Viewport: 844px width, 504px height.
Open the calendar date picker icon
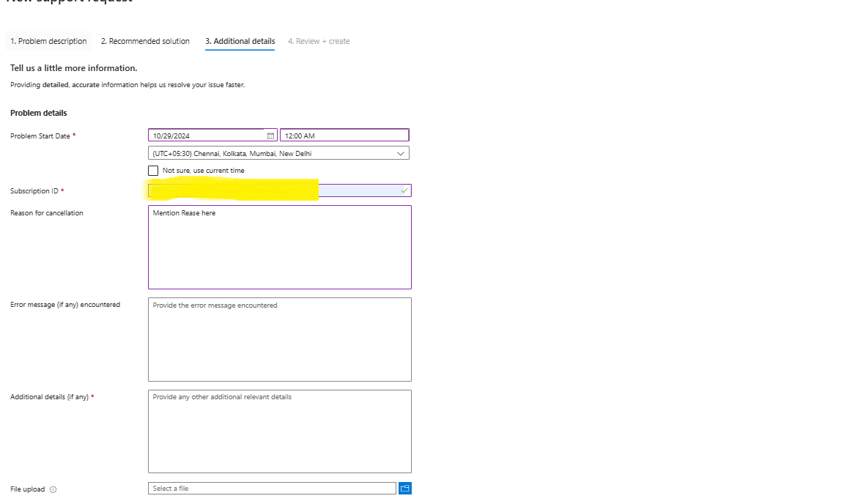[271, 136]
